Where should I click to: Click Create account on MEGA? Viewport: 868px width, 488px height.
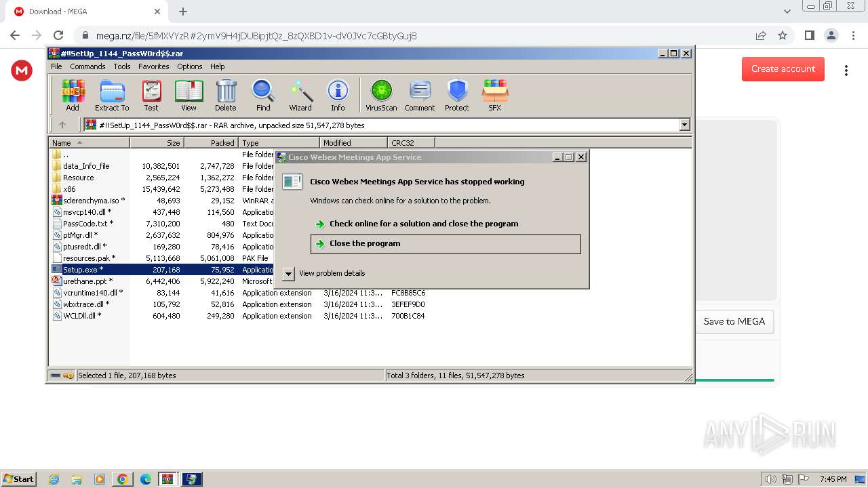783,68
